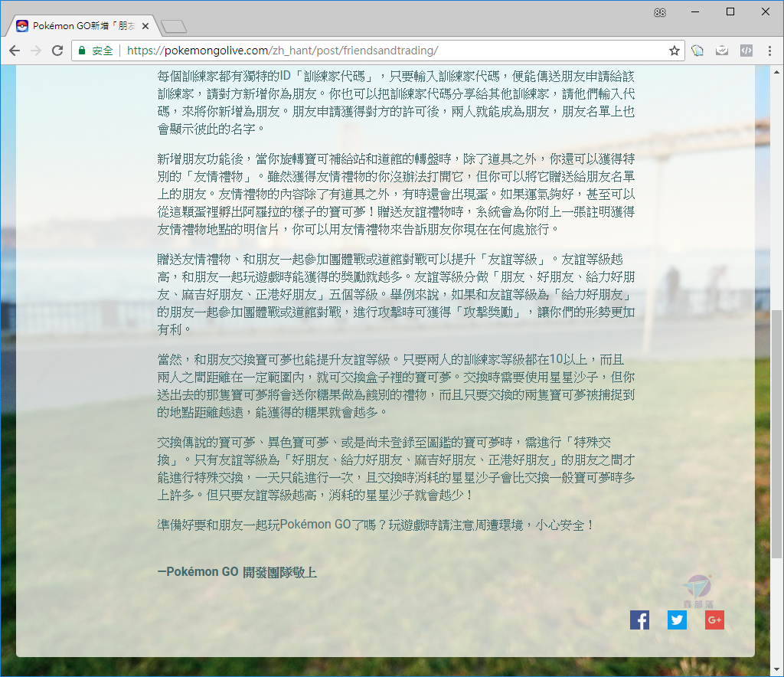This screenshot has width=784, height=677.
Task: Click the paragraph beginning "準備好要和朋友一起玩Pokémon GO"
Action: pyautogui.click(x=375, y=525)
